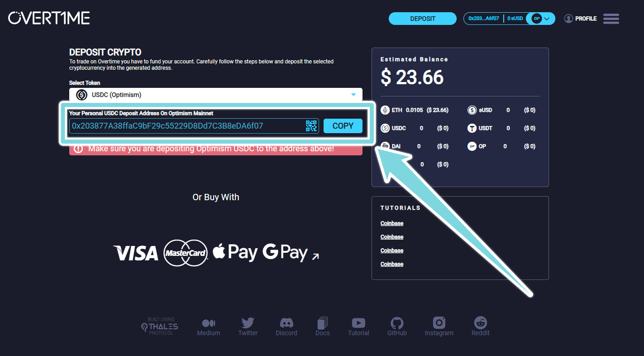Click the 0 sUSD balance display
The width and height of the screenshot is (644, 356).
[515, 19]
